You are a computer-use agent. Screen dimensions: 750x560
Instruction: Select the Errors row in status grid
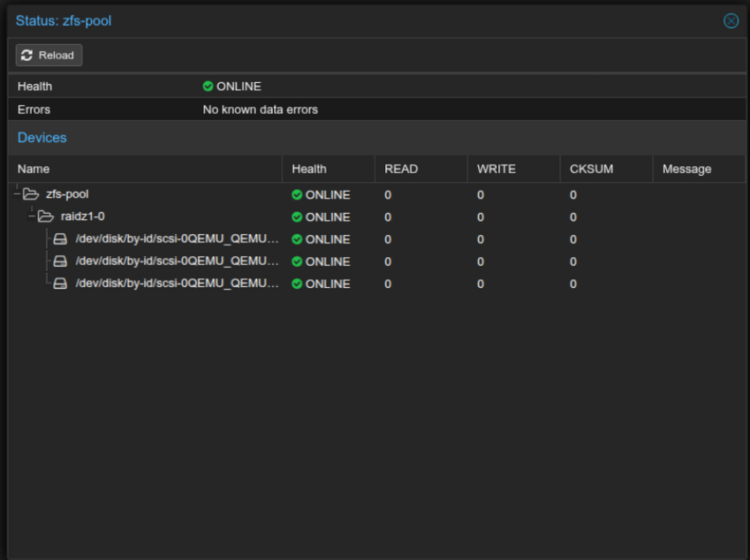tap(377, 110)
